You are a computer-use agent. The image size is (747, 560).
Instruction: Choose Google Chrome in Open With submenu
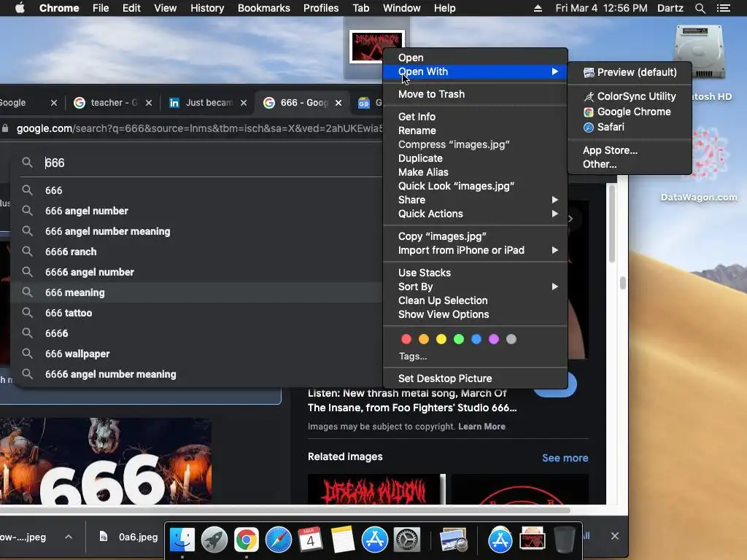[x=630, y=112]
